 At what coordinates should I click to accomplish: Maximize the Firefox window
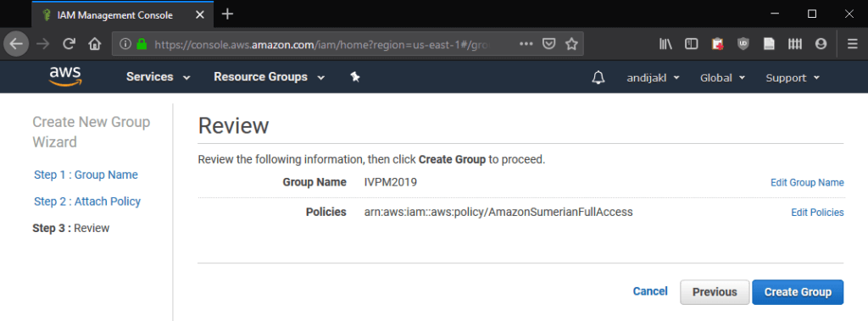(812, 14)
